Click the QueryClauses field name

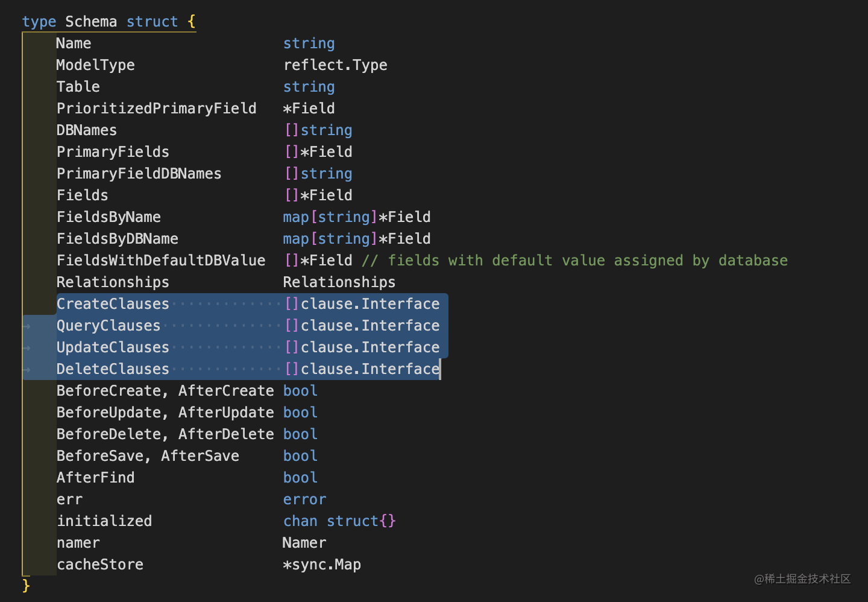click(108, 326)
